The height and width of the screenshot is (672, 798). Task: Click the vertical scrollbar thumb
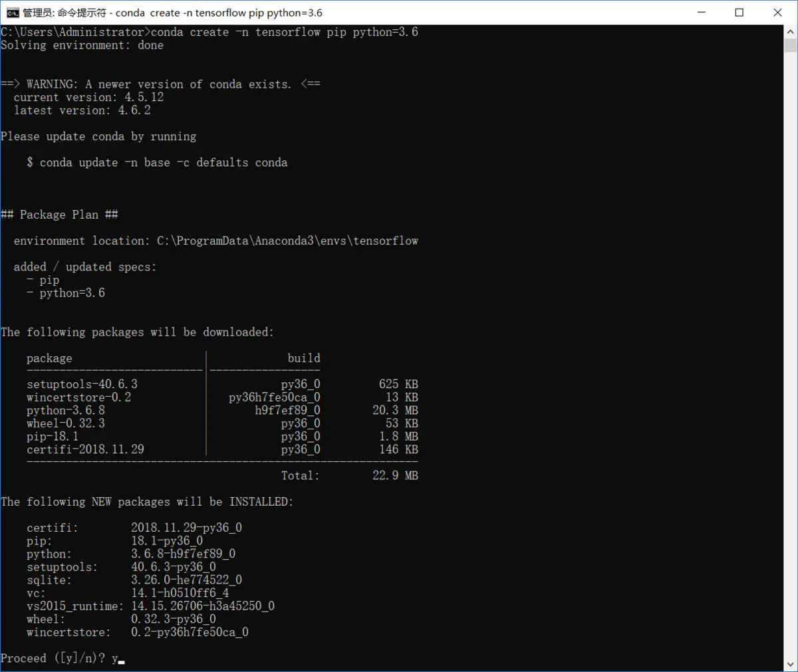(790, 45)
